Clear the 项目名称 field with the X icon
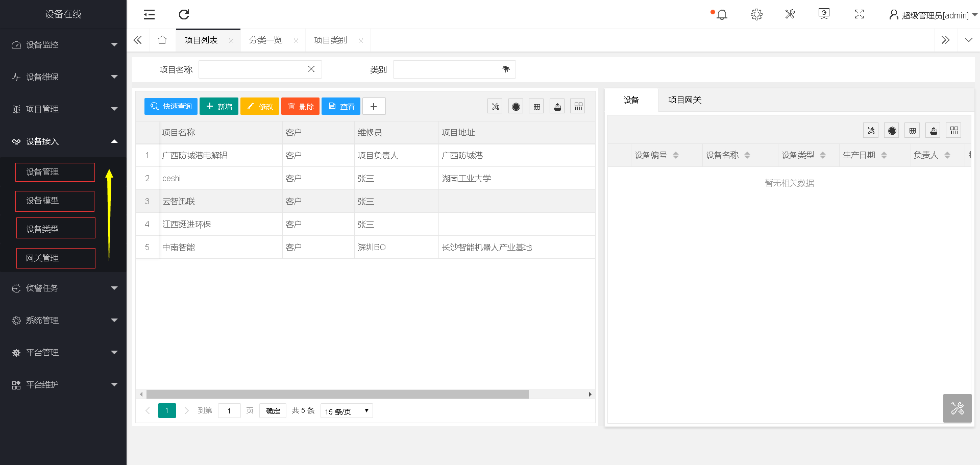Viewport: 980px width, 465px height. click(311, 69)
